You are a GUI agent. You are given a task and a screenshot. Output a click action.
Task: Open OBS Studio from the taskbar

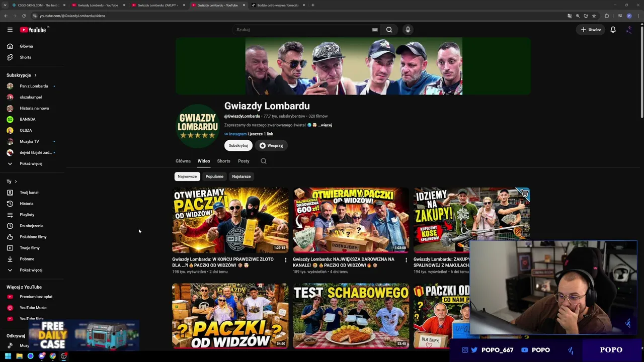coord(64,356)
